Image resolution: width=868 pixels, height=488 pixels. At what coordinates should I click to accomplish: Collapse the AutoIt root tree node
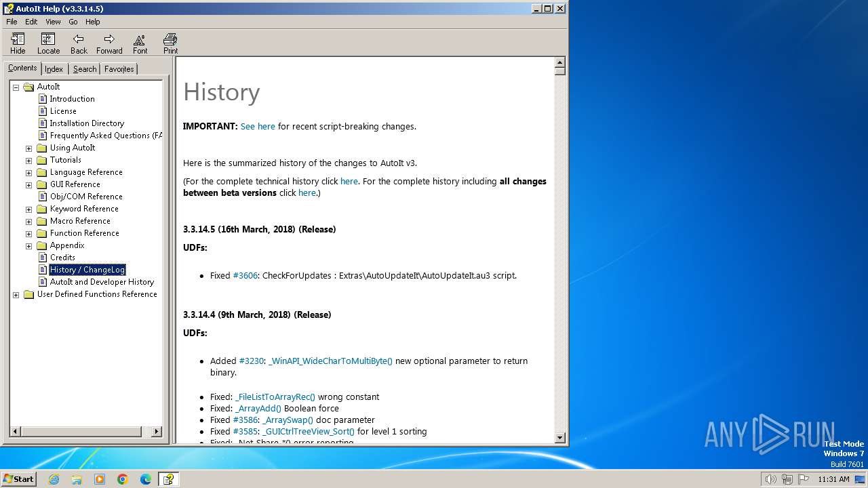[16, 87]
